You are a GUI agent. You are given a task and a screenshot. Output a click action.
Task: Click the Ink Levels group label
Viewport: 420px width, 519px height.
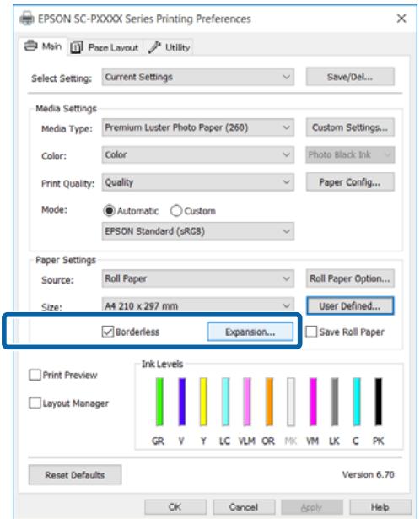pyautogui.click(x=163, y=364)
